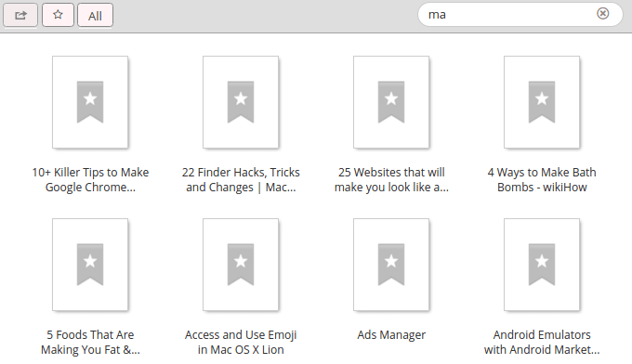632x364 pixels.
Task: Clear the search field with the X icon
Action: coord(602,14)
